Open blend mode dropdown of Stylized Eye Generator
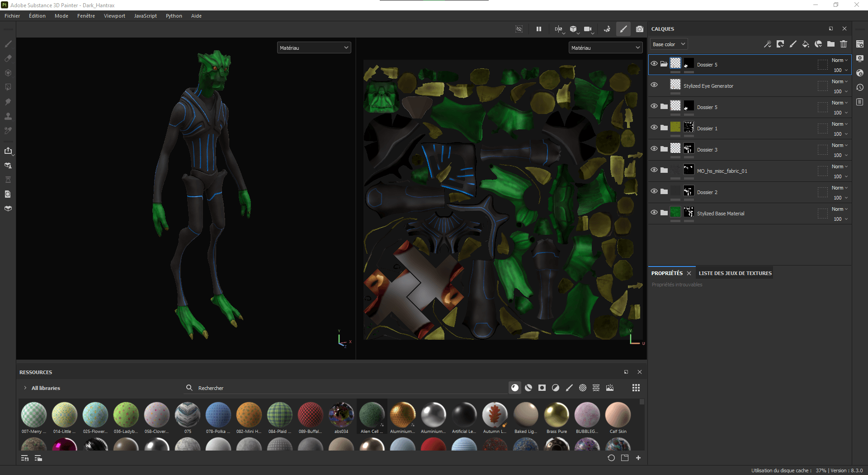The height and width of the screenshot is (475, 868). [840, 81]
